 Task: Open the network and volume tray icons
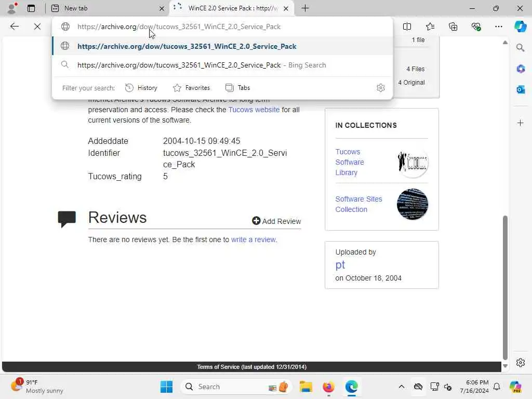441,387
